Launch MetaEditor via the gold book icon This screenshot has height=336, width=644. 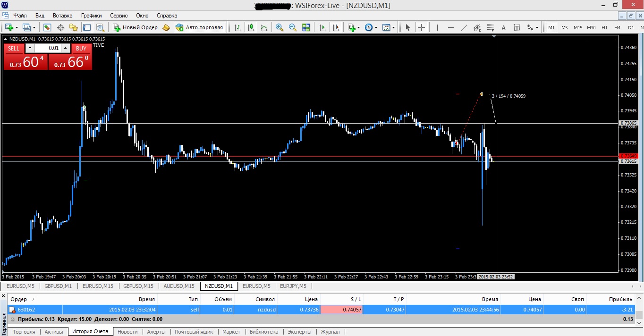166,27
